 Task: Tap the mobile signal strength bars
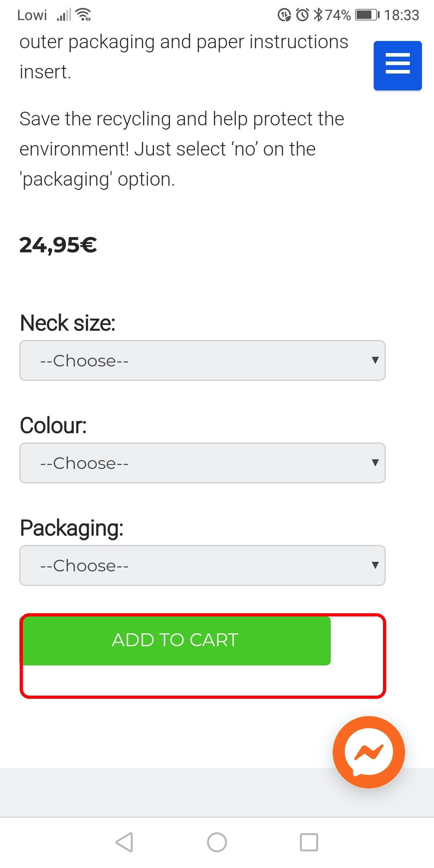[64, 15]
